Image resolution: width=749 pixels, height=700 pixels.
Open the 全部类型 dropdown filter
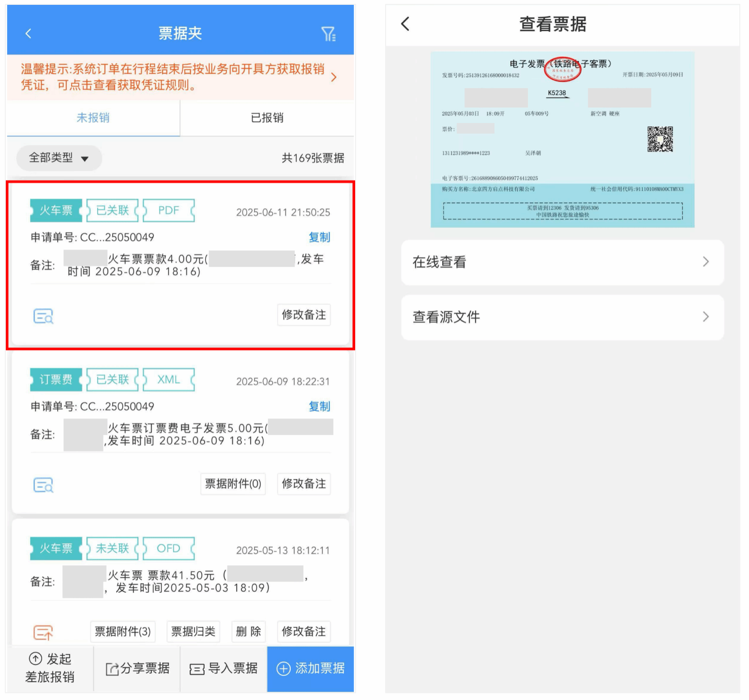click(x=59, y=158)
